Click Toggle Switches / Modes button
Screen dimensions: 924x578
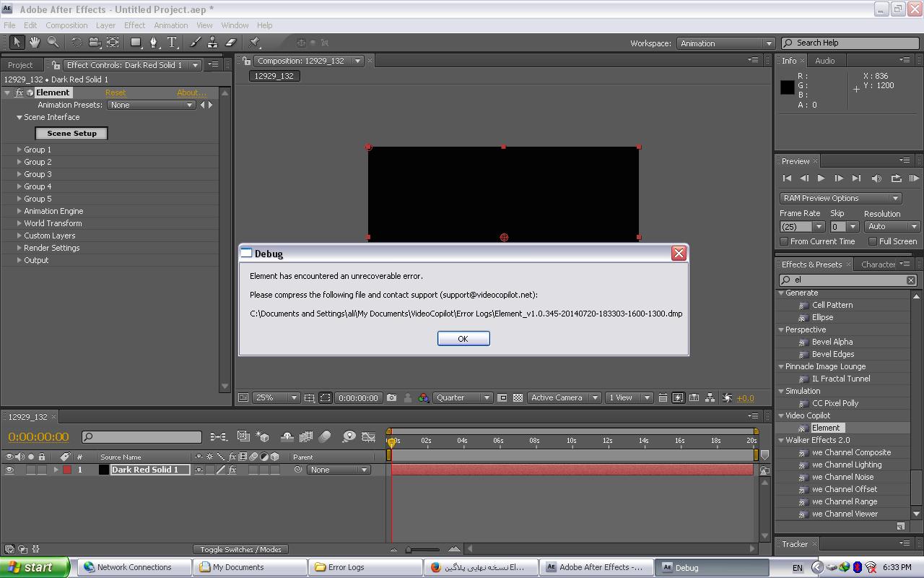click(x=240, y=549)
